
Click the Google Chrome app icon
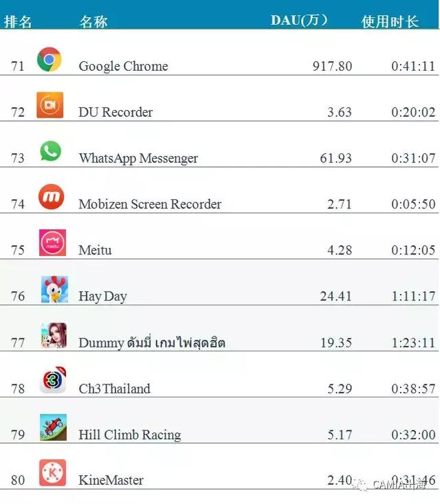(x=49, y=60)
